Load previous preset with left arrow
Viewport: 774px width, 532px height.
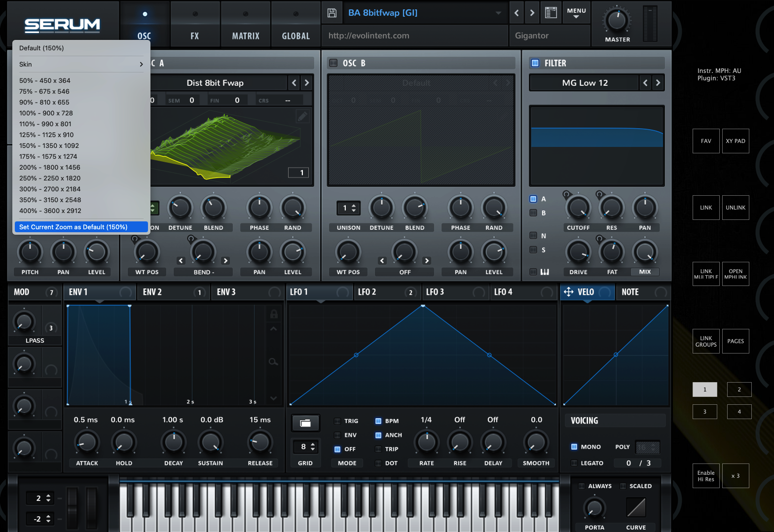[516, 13]
